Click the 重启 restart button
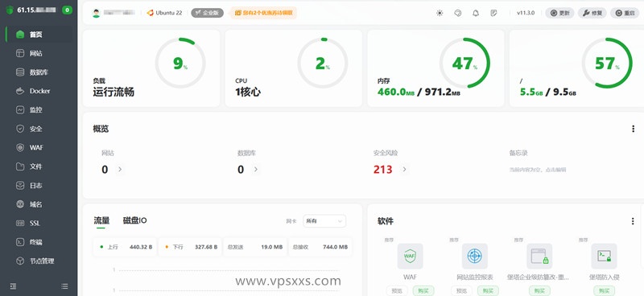This screenshot has width=644, height=296. click(625, 13)
